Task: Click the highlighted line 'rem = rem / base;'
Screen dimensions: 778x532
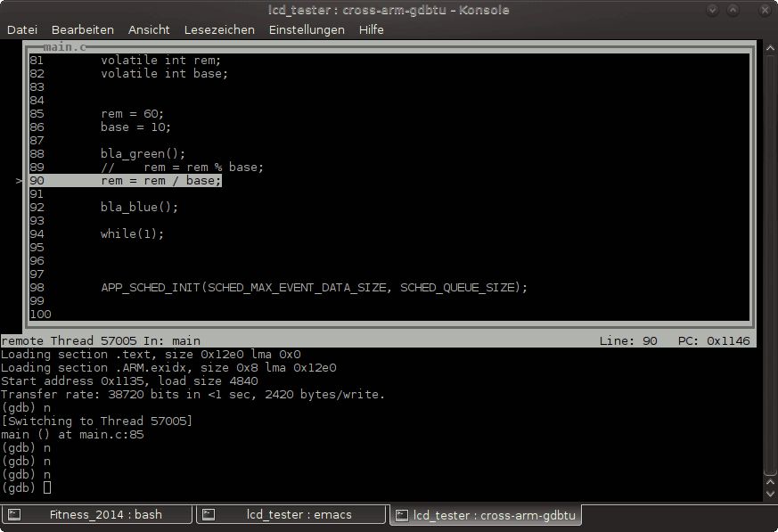Action: [160, 181]
